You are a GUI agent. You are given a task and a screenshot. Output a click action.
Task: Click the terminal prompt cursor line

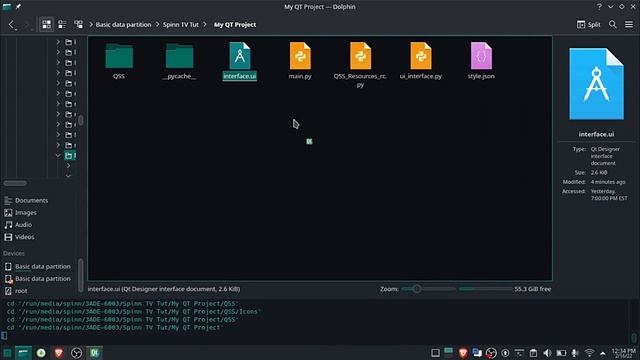4,336
